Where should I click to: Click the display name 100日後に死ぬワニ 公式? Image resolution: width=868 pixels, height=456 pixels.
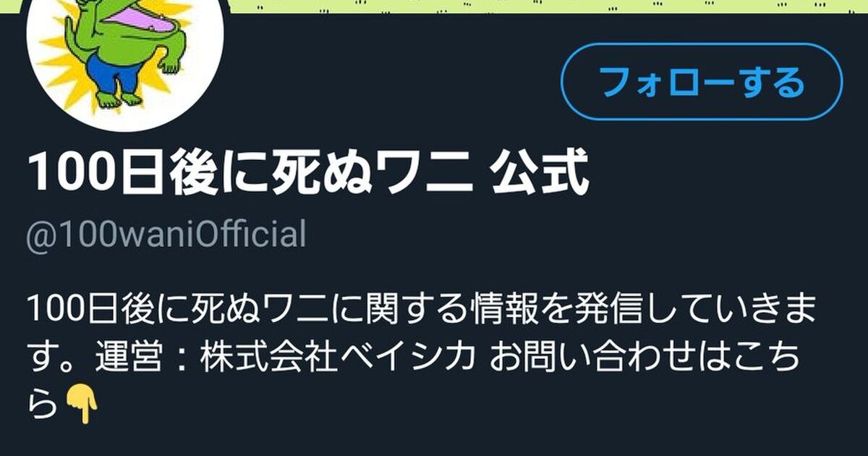(307, 175)
